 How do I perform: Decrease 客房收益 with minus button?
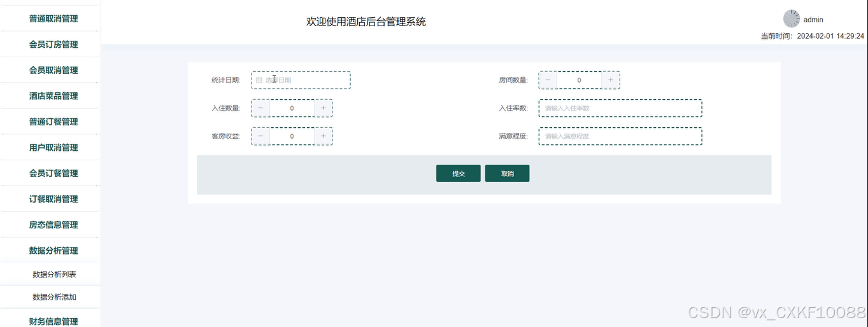pyautogui.click(x=260, y=136)
